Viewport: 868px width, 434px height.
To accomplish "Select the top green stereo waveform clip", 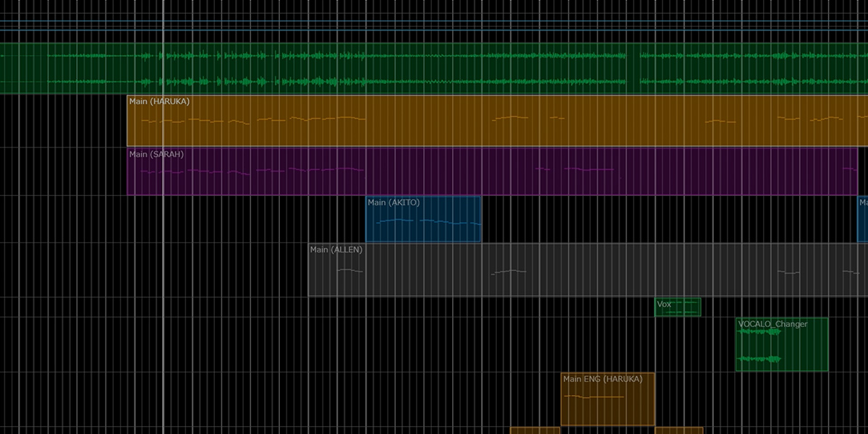I will (434, 69).
